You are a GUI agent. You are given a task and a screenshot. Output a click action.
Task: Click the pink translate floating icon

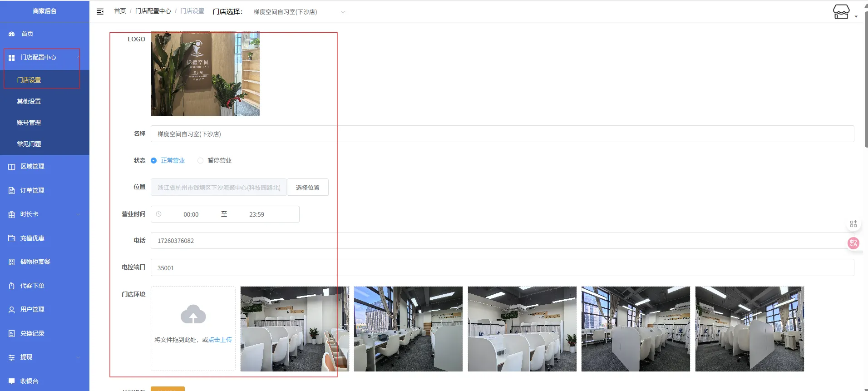tap(853, 243)
